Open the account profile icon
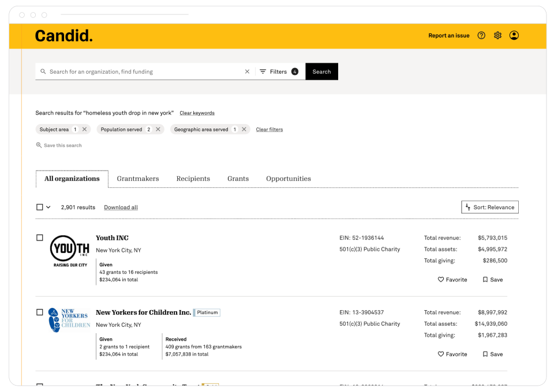The image size is (554, 392). click(x=514, y=35)
